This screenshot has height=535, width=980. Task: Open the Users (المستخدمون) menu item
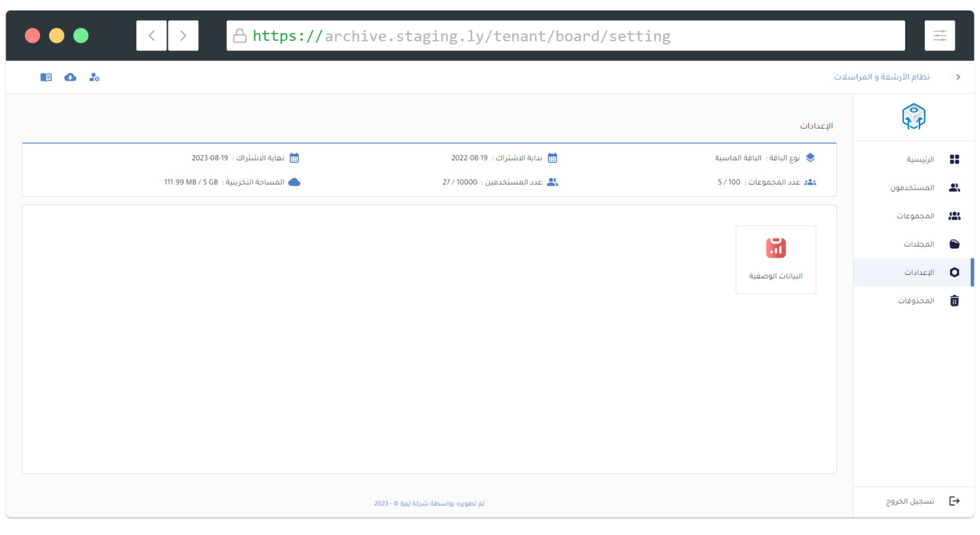912,188
